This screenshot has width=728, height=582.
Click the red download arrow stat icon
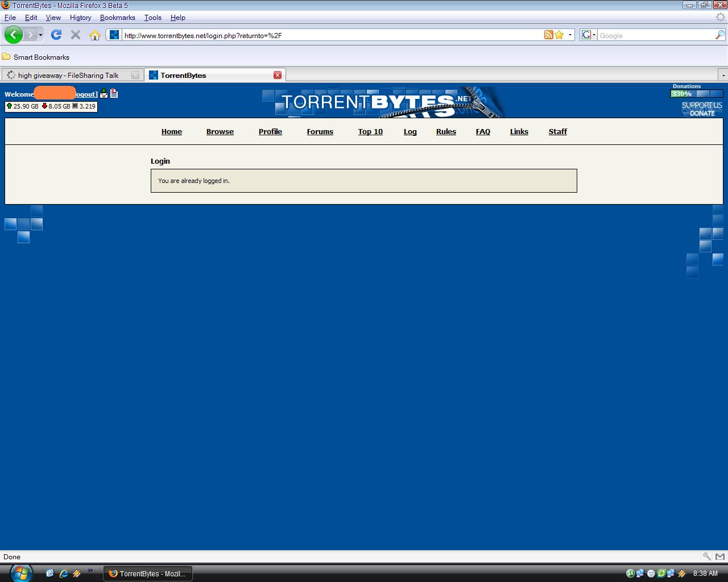point(44,106)
